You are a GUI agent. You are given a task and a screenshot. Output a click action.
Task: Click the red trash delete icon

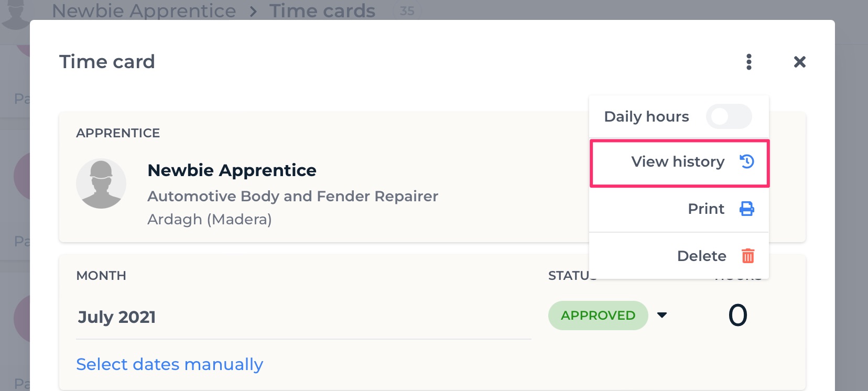748,256
